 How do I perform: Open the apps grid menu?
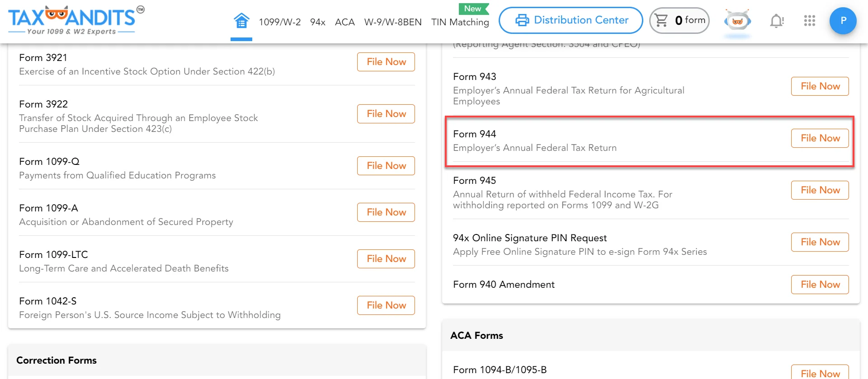(x=810, y=21)
